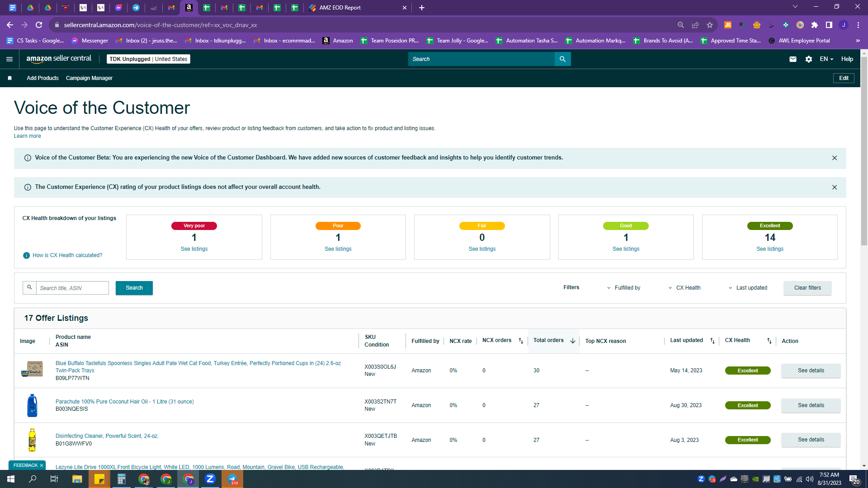Click the Search title, ASIN input field

coord(72,288)
